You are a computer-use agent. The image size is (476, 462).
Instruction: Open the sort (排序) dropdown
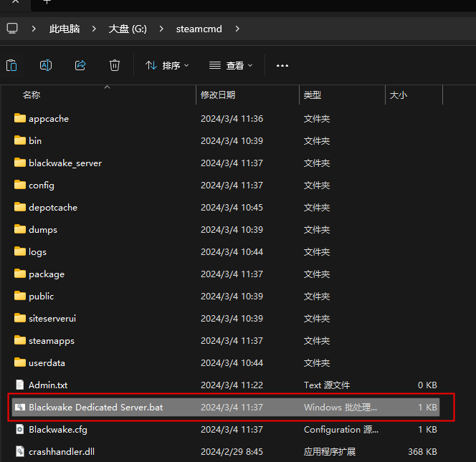pos(167,65)
